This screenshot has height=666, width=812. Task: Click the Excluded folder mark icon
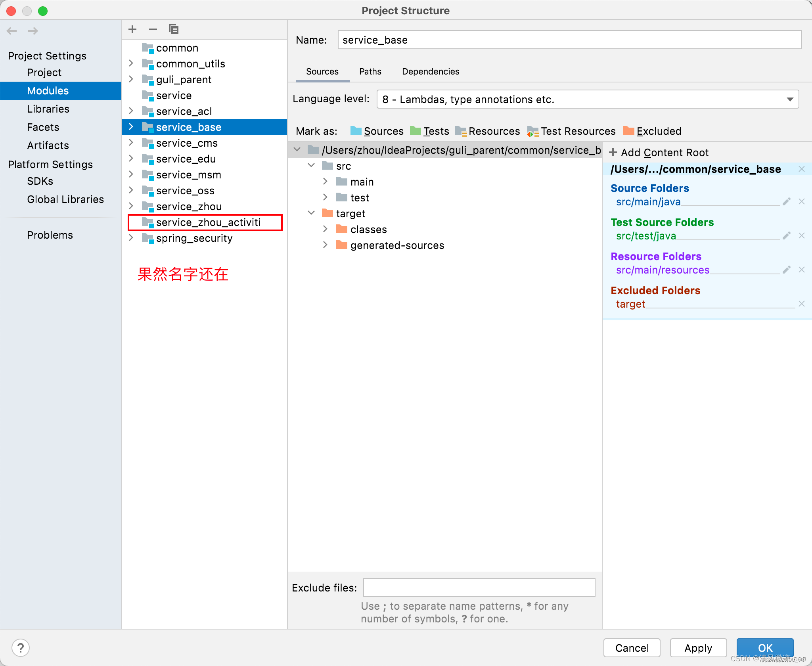click(x=628, y=131)
